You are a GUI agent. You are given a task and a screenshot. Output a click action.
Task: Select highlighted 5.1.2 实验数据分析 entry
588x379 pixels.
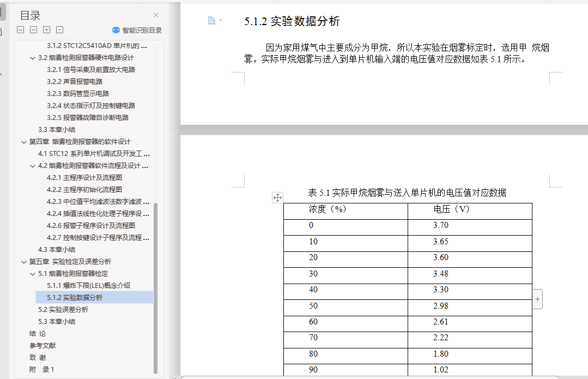point(94,298)
